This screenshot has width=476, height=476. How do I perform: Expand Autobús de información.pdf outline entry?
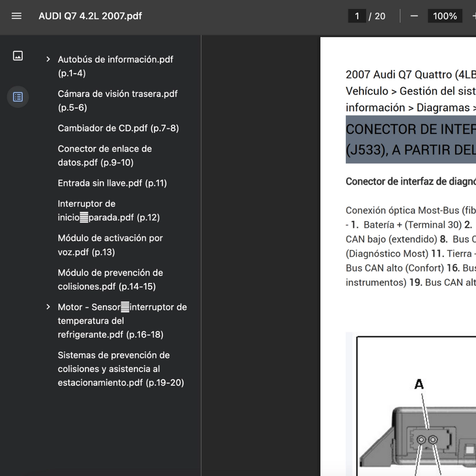click(x=48, y=59)
